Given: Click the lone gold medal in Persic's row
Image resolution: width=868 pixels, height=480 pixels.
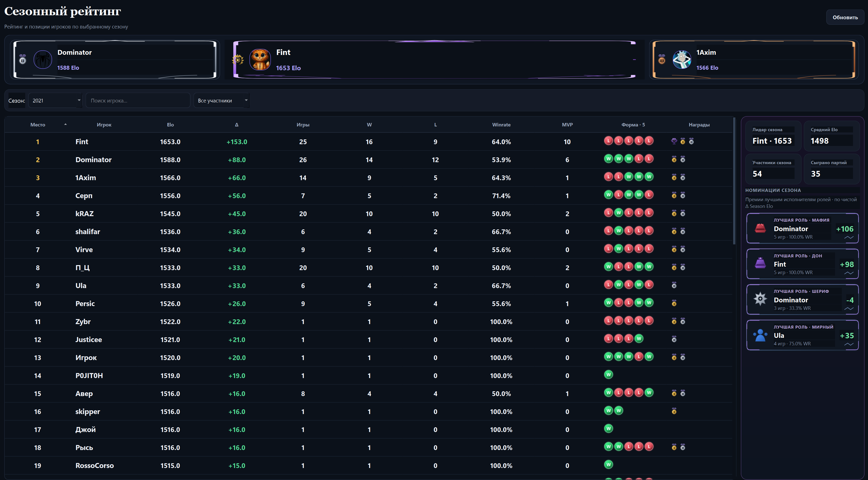Looking at the screenshot, I should coord(674,303).
